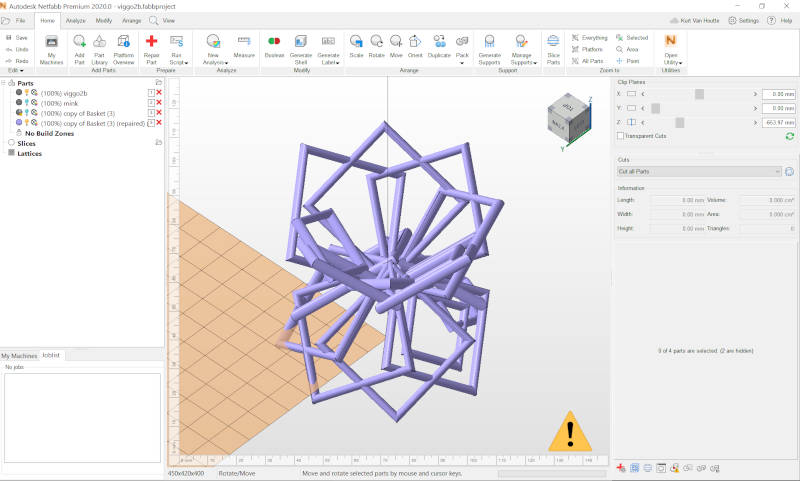Start the Measure tool
800x481 pixels.
coord(244,47)
